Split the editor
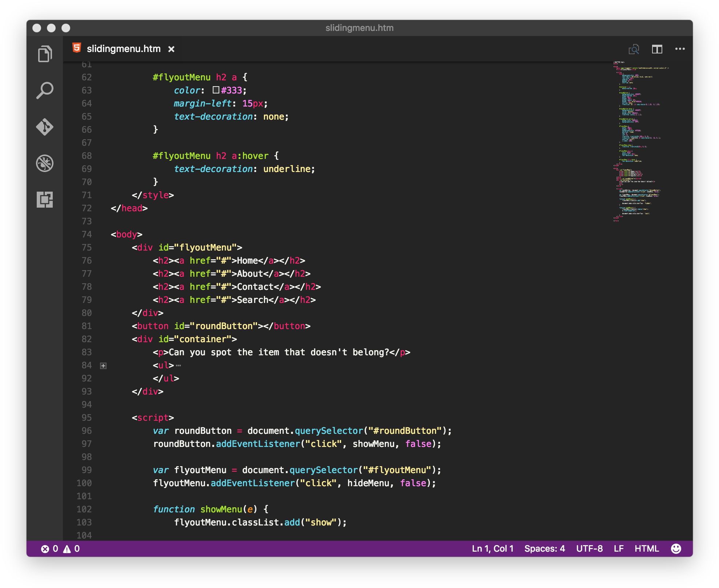719x588 pixels. pos(657,49)
